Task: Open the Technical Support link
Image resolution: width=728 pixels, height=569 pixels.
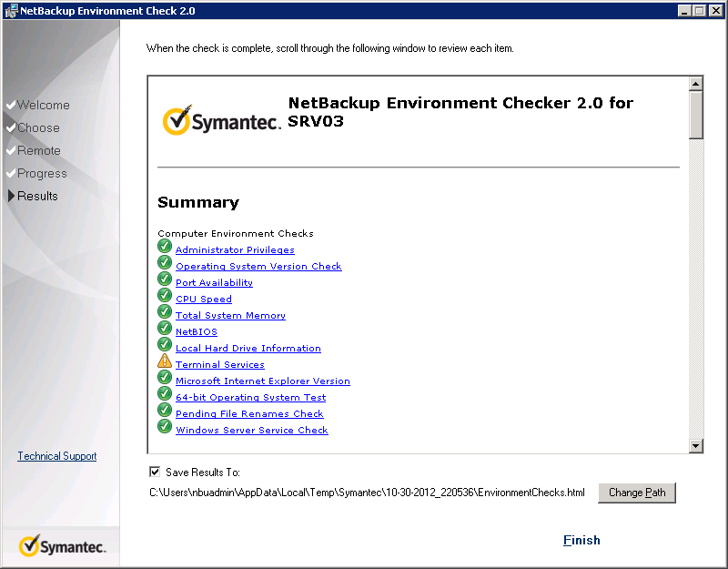Action: (57, 456)
